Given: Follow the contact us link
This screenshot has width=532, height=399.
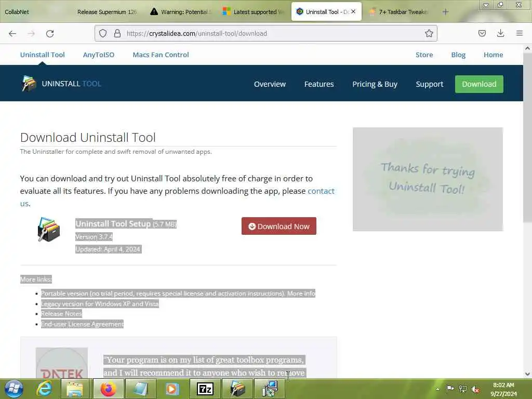Looking at the screenshot, I should 321,191.
